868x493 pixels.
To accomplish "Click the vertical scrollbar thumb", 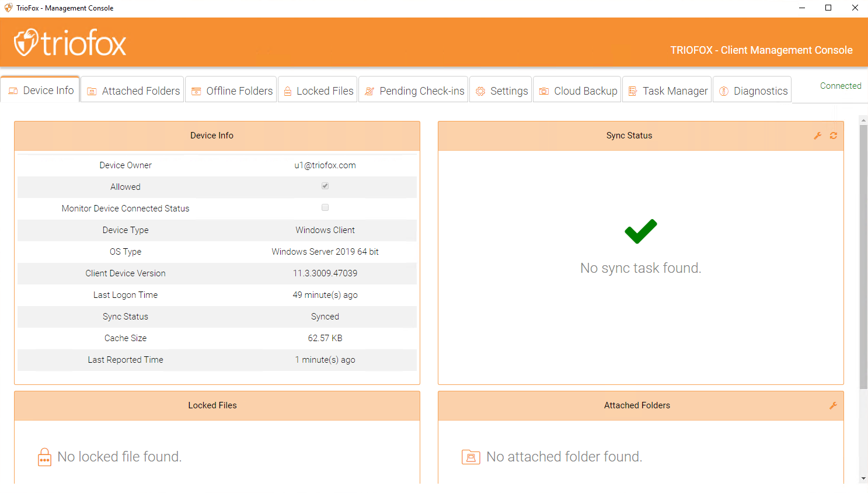I will tap(863, 257).
